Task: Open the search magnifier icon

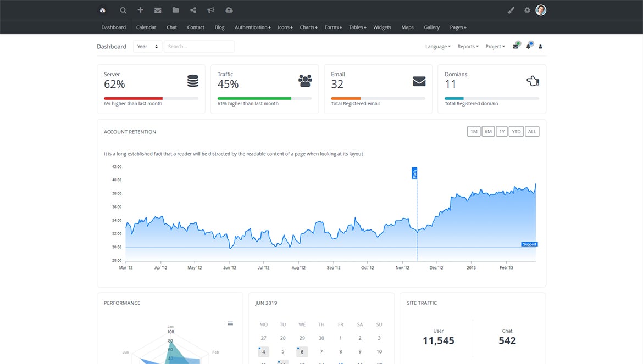Action: coord(123,10)
